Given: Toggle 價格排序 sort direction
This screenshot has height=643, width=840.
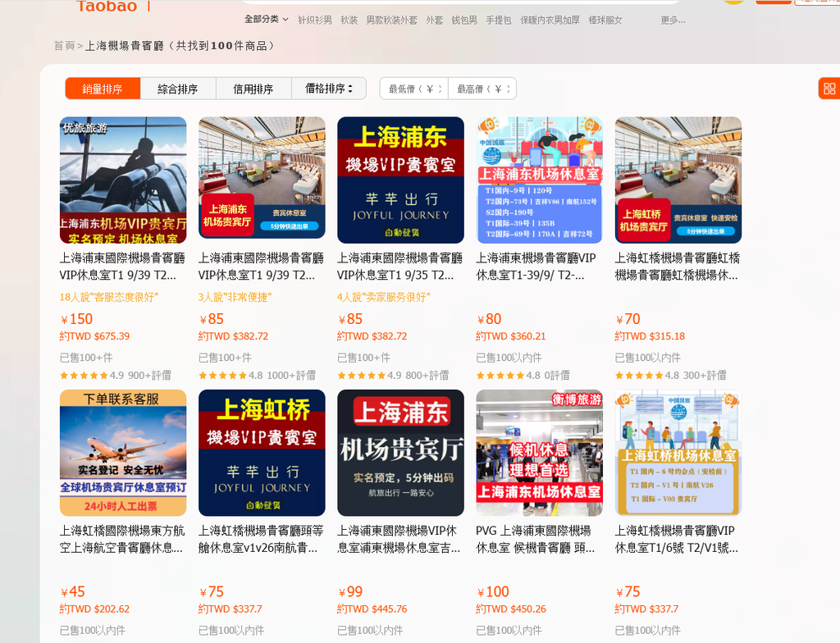Looking at the screenshot, I should [329, 89].
